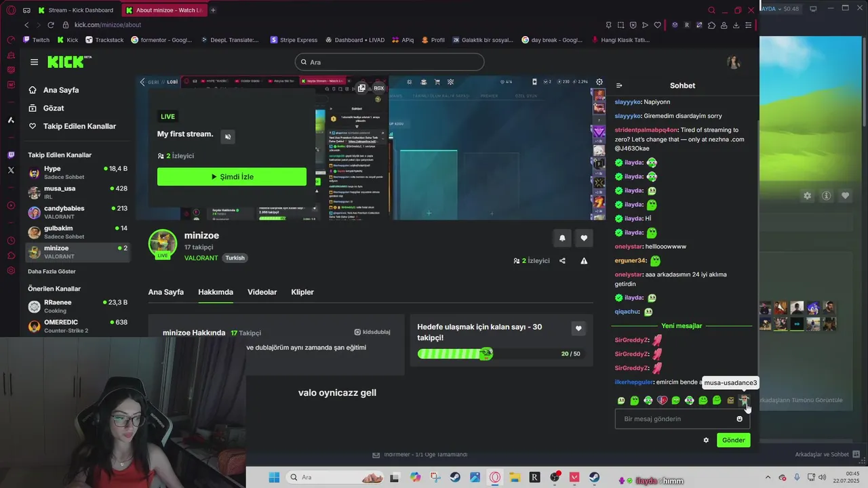The height and width of the screenshot is (488, 868).
Task: Collapse the Sohbet chat panel
Action: pos(619,85)
